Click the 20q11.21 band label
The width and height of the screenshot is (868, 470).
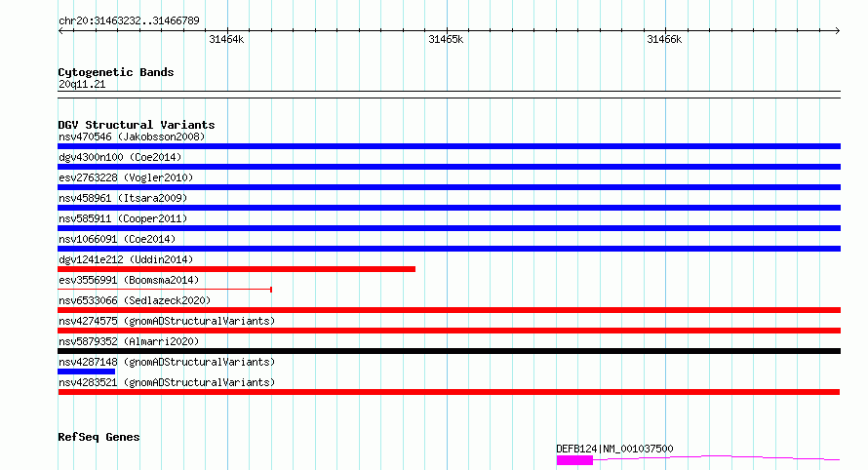pos(82,85)
